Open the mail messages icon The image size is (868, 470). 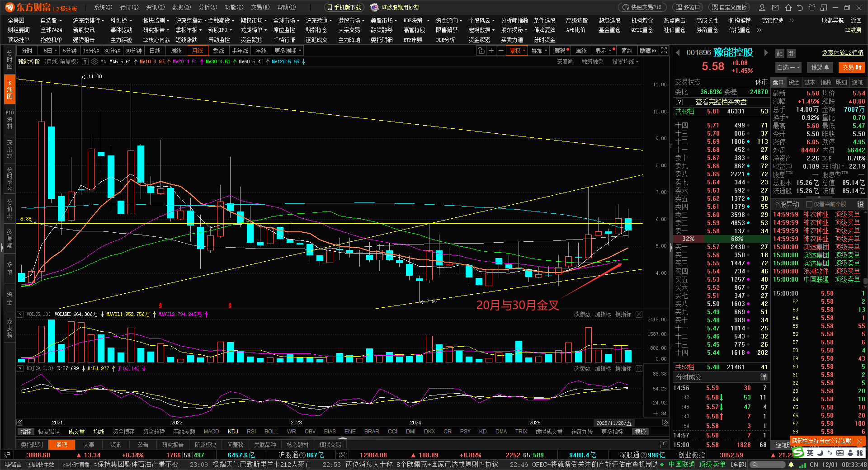(x=775, y=8)
